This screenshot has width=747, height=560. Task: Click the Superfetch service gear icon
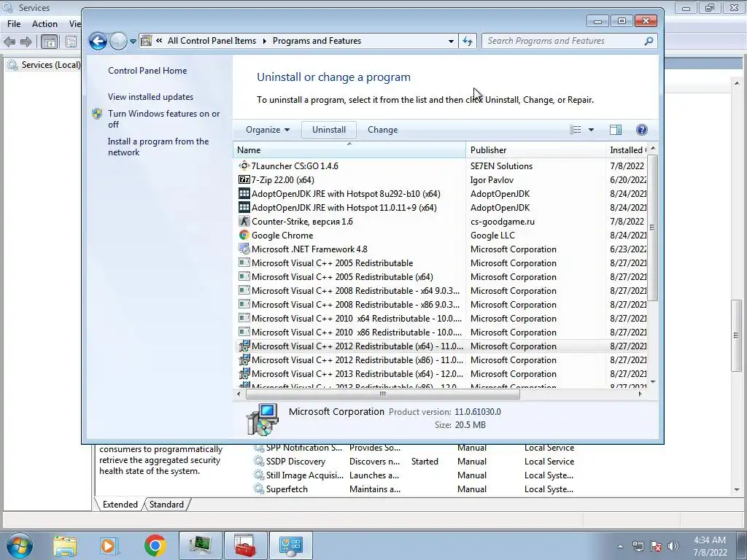(x=259, y=489)
